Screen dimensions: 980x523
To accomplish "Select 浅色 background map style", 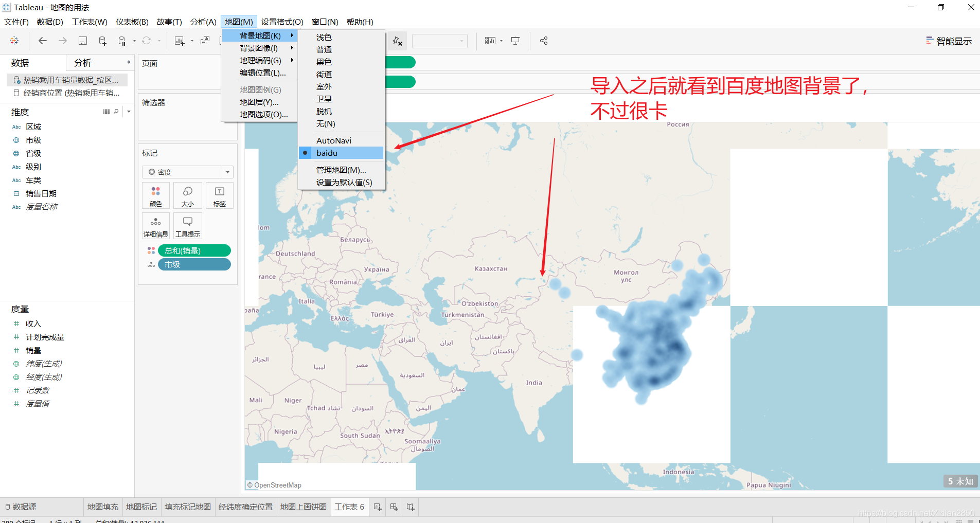I will 341,37.
